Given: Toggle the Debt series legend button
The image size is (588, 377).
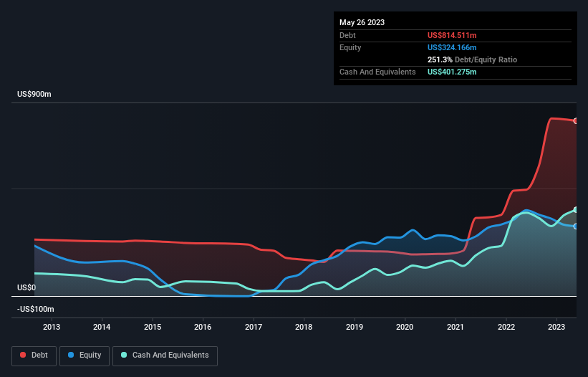Looking at the screenshot, I should [x=34, y=355].
